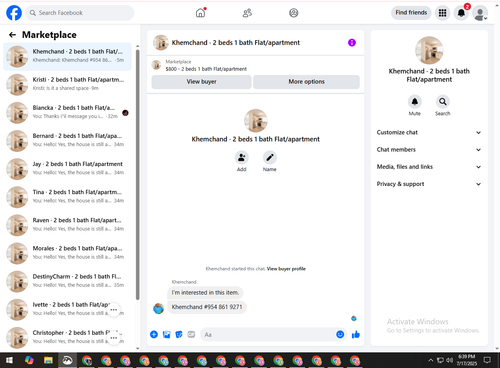Open conversation information purple icon
This screenshot has width=500, height=368.
pos(352,43)
